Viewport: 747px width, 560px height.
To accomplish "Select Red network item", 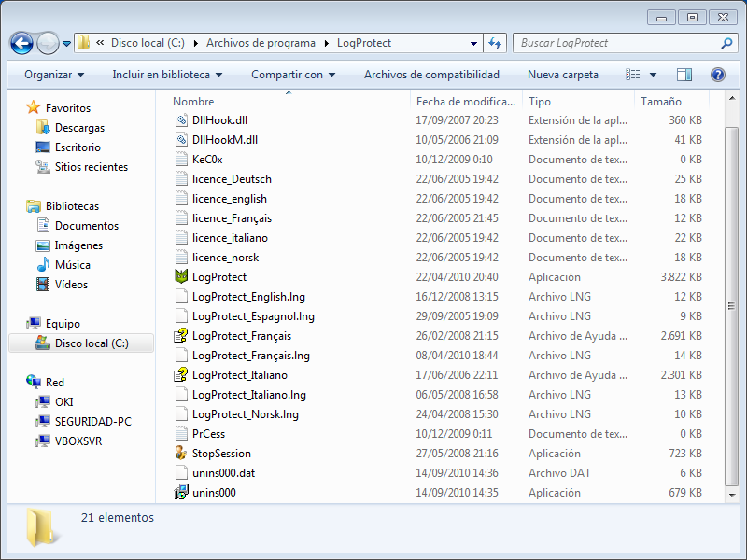I will pos(45,383).
